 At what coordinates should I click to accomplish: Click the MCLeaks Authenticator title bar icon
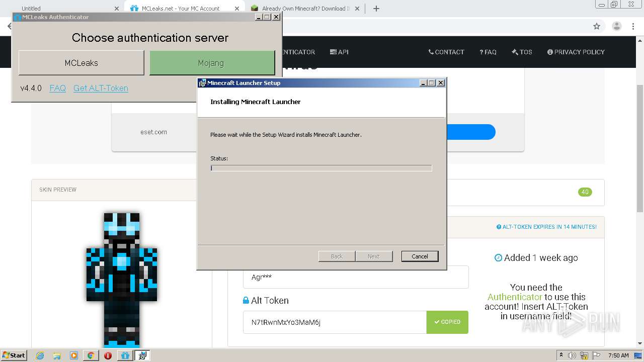pyautogui.click(x=18, y=17)
